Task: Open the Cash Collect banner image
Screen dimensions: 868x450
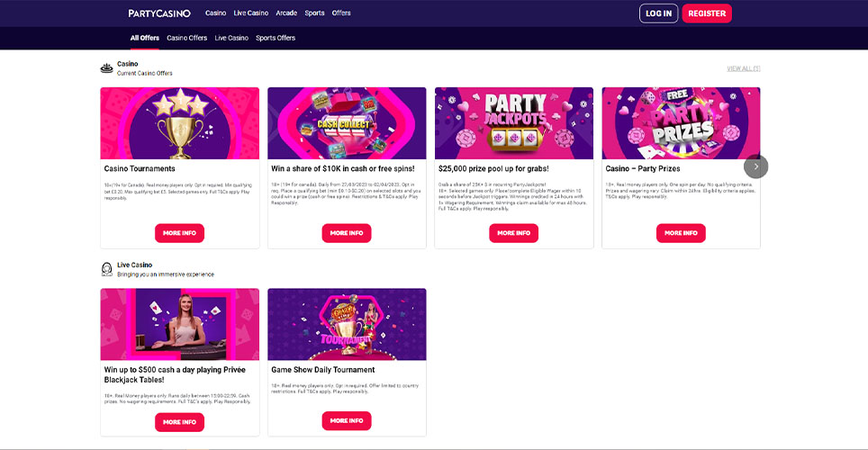Action: pyautogui.click(x=347, y=123)
